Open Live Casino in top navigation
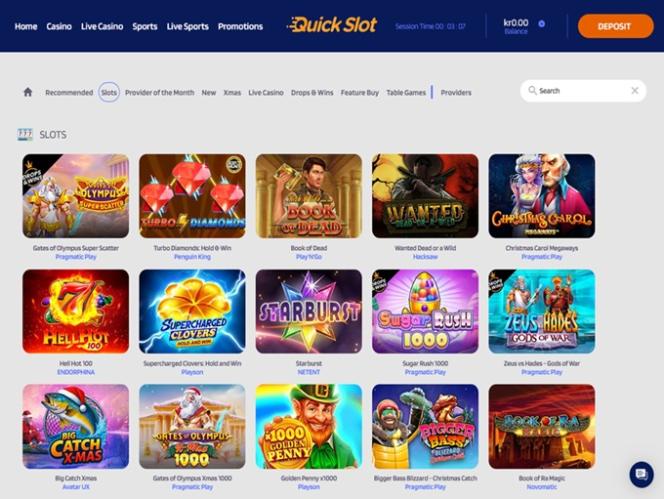The width and height of the screenshot is (664, 499). point(102,26)
